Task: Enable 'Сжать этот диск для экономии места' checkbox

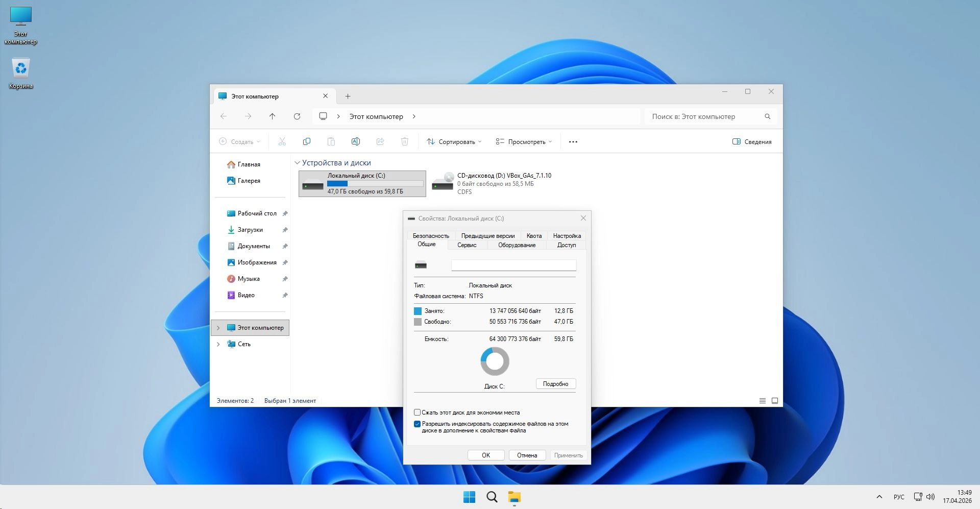Action: tap(417, 413)
